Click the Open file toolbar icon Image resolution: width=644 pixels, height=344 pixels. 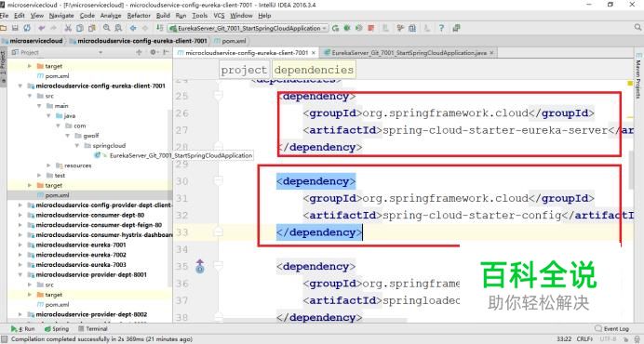click(4, 28)
